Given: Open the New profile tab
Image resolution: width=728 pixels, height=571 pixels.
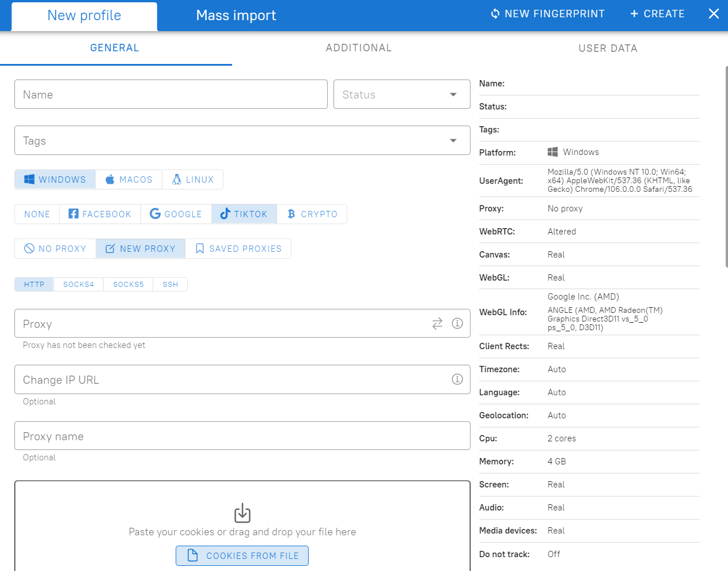Looking at the screenshot, I should [x=84, y=16].
